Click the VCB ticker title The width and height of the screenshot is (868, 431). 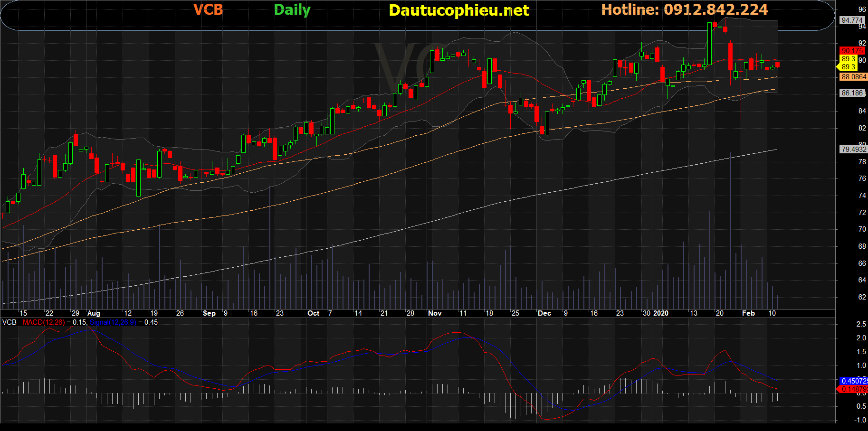pos(208,10)
